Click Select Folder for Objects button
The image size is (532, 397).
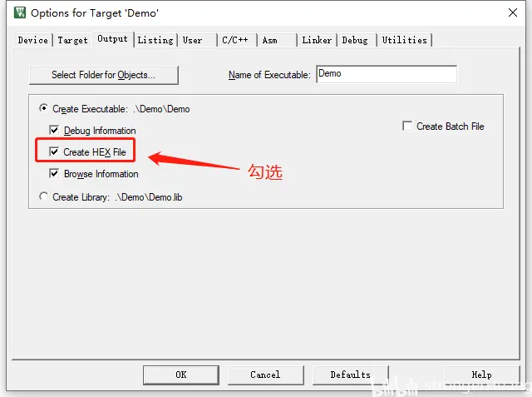coord(103,75)
